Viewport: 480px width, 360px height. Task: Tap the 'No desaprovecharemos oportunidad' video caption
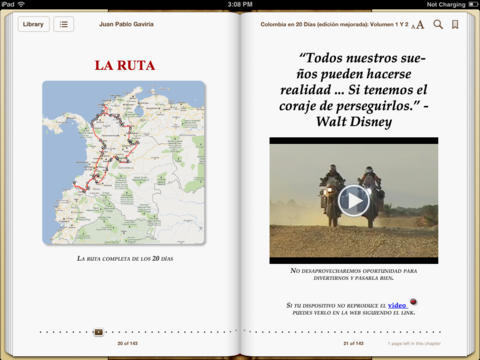[x=354, y=274]
